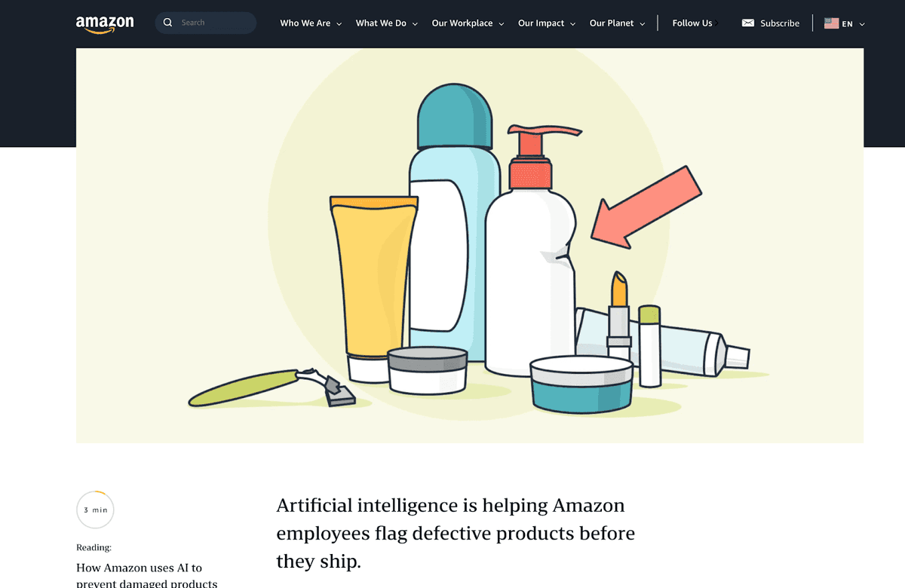Open the What We Do menu
The width and height of the screenshot is (905, 588).
381,23
